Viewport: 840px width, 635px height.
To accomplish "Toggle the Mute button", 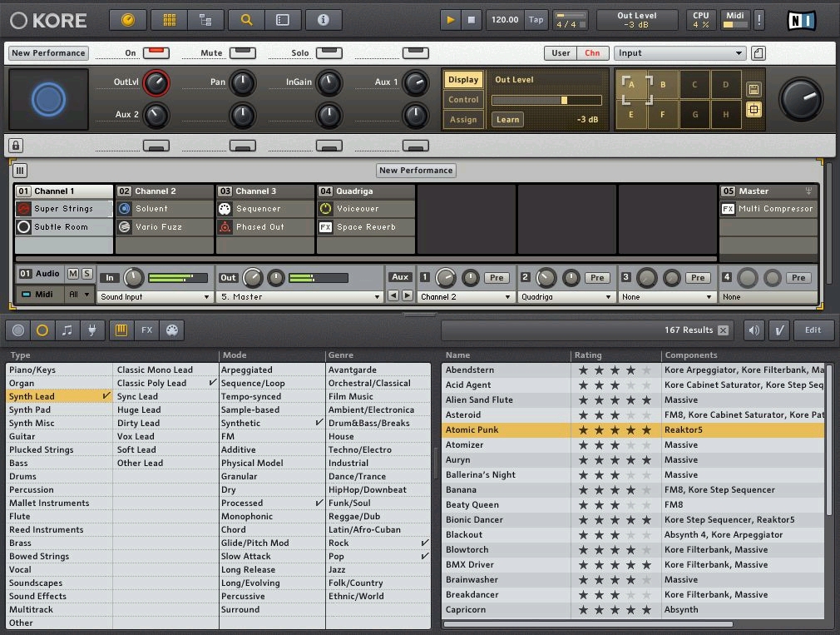I will pos(243,52).
